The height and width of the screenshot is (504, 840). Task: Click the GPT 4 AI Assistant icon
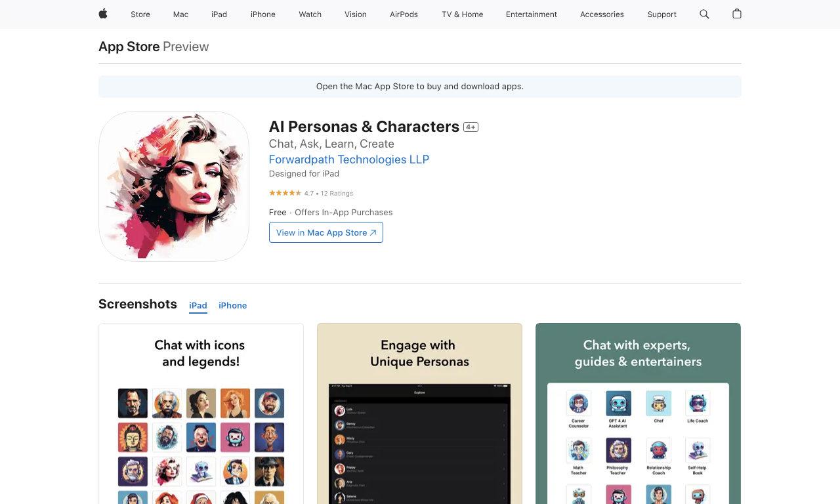618,404
